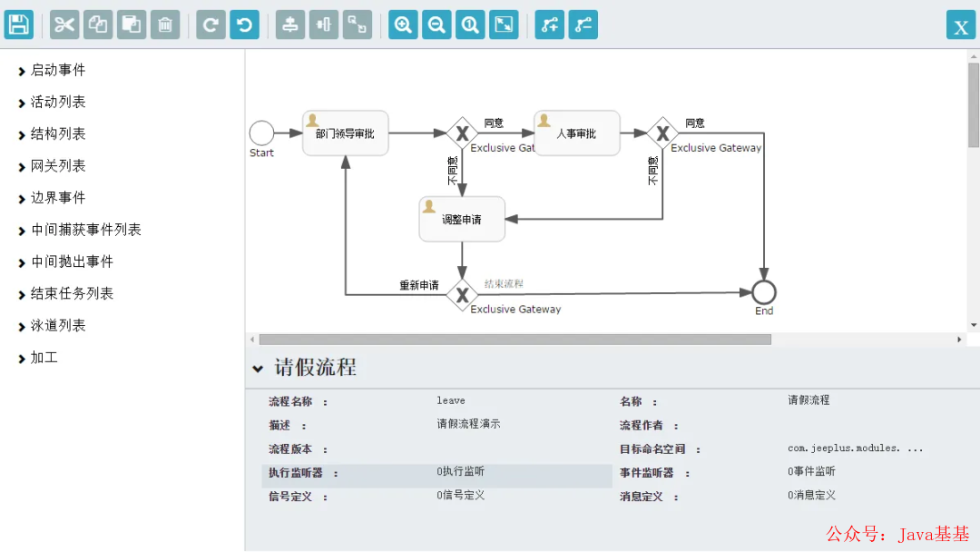Expand the 加工 palette group

point(39,358)
